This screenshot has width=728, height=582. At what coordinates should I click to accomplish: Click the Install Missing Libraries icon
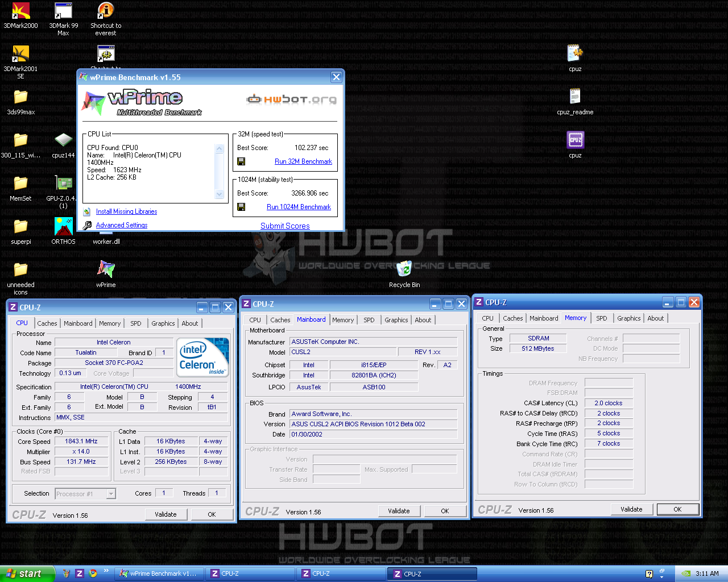click(x=87, y=212)
